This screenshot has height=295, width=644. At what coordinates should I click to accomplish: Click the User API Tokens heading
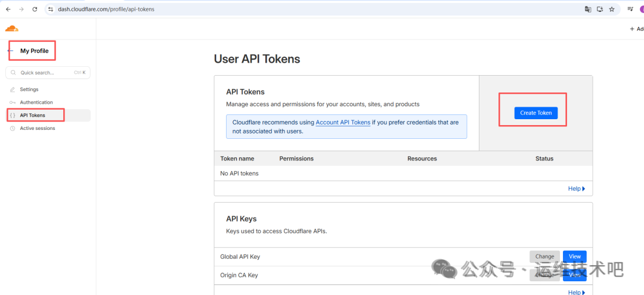pyautogui.click(x=257, y=59)
